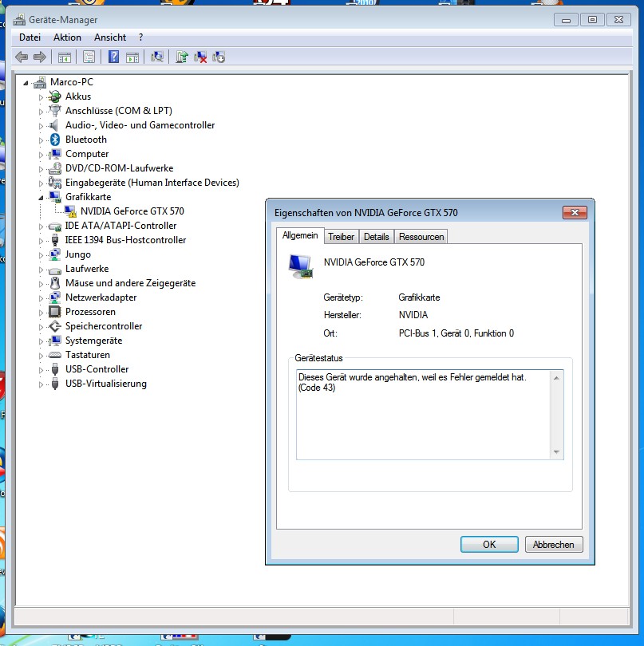The image size is (644, 646).
Task: Update driver software toolbar icon
Action: (182, 57)
